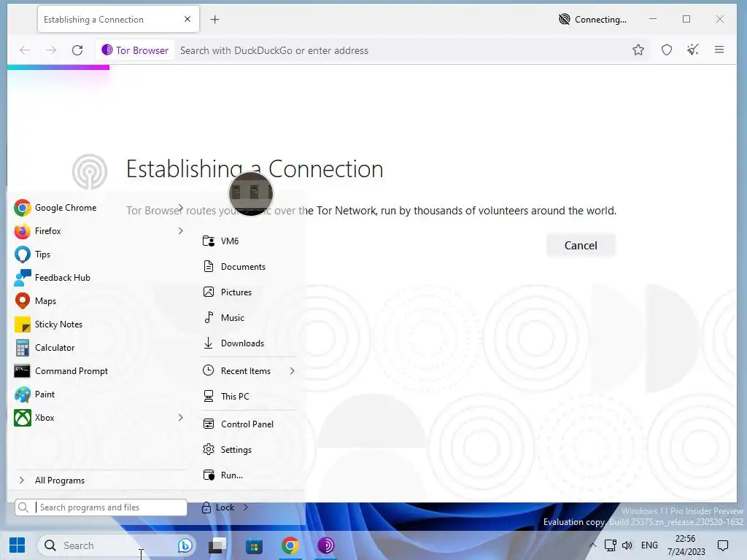Open Bing chat icon in taskbar search
The image size is (747, 560).
coord(185,545)
